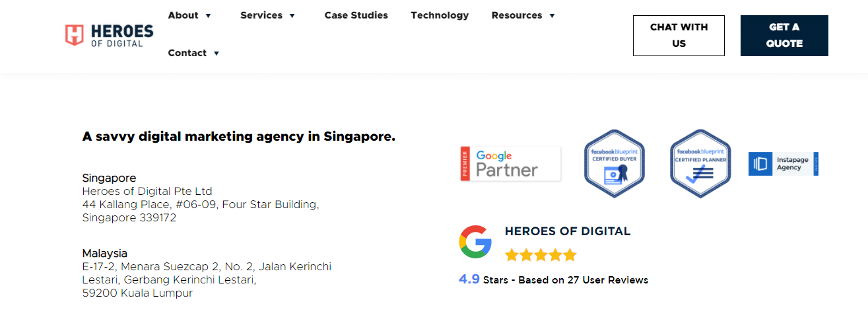Screen dimensions: 868x333
Task: Click the Google G logo icon
Action: (x=475, y=241)
